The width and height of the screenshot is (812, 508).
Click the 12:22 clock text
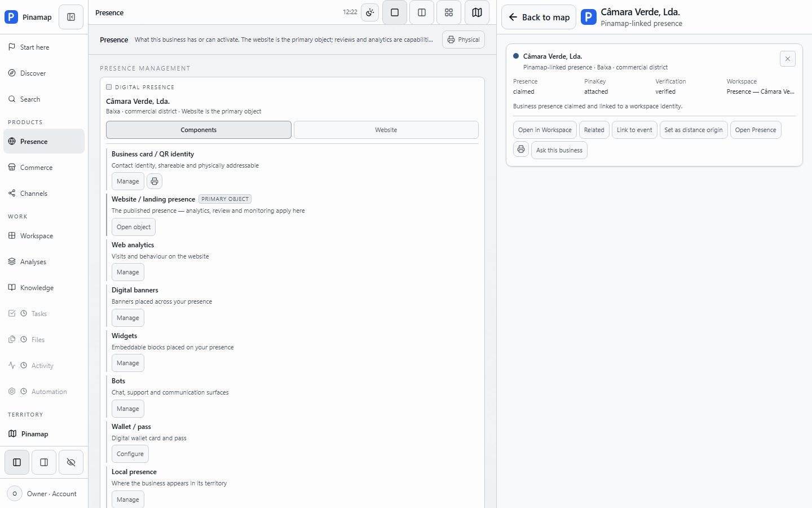[350, 12]
